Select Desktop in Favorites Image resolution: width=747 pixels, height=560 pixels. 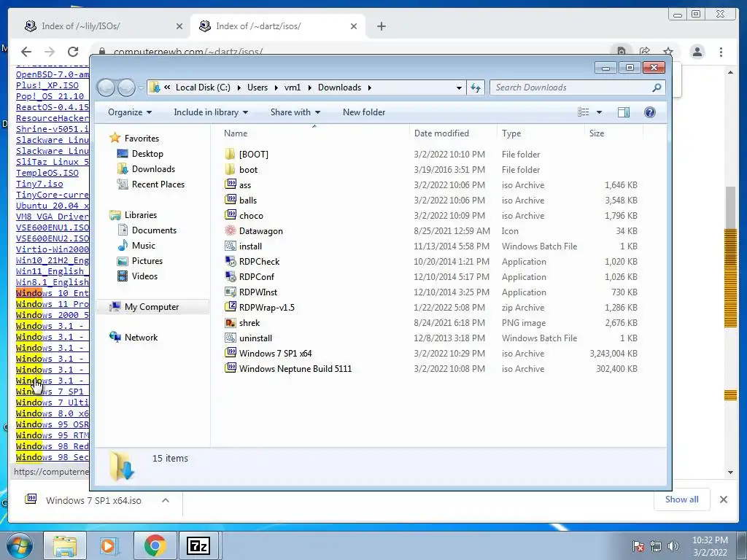[147, 154]
